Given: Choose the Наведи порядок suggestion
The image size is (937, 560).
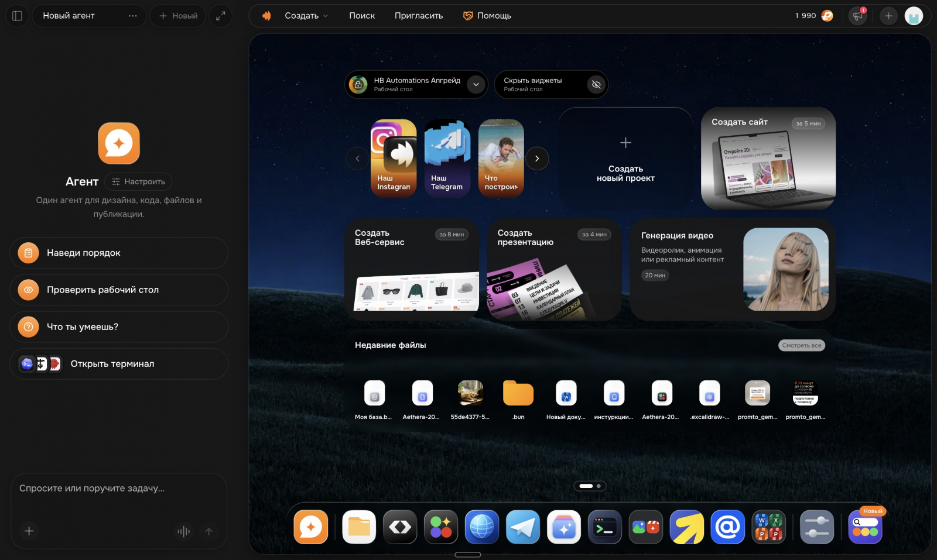Looking at the screenshot, I should [119, 253].
